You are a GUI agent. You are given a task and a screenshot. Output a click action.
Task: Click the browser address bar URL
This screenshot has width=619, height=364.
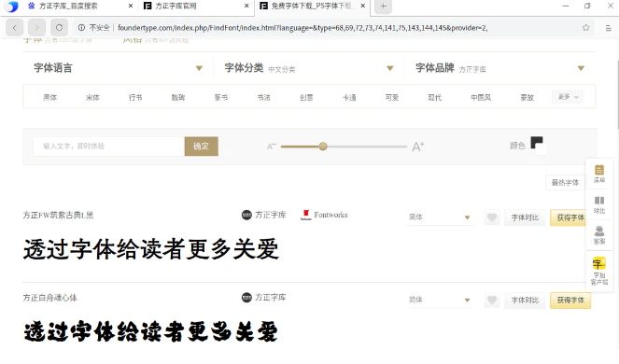302,28
